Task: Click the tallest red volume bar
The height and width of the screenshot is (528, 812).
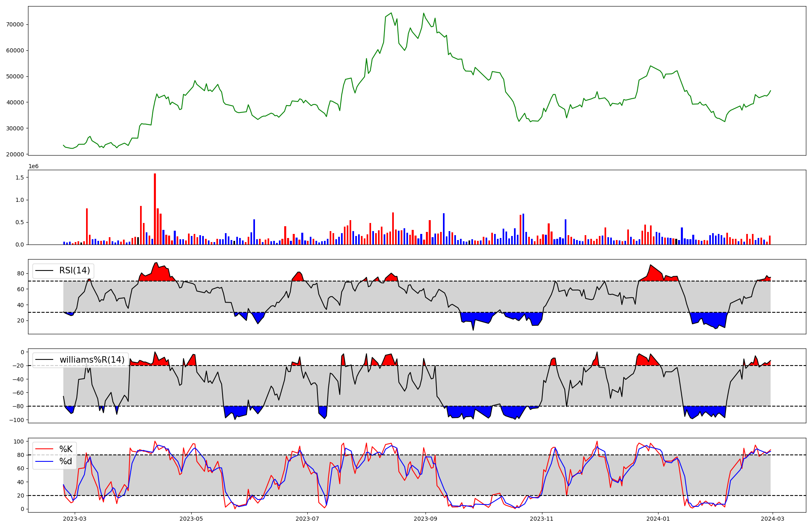Action: 155,209
